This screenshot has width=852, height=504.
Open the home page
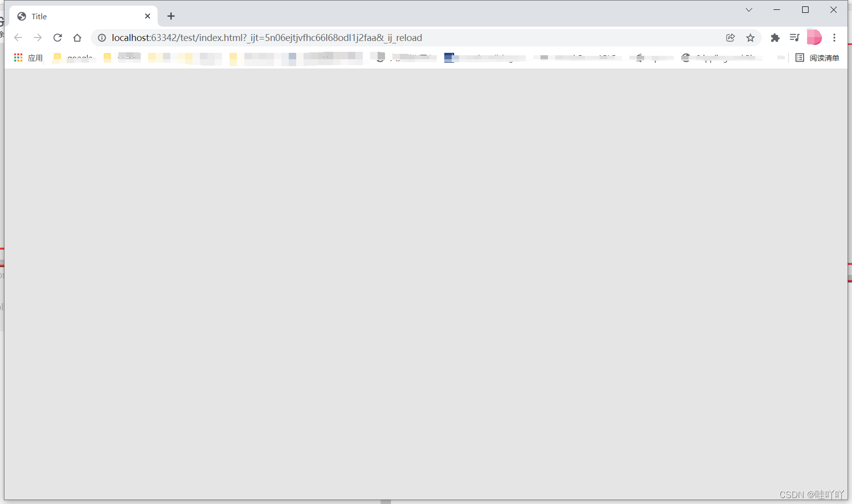(x=77, y=38)
